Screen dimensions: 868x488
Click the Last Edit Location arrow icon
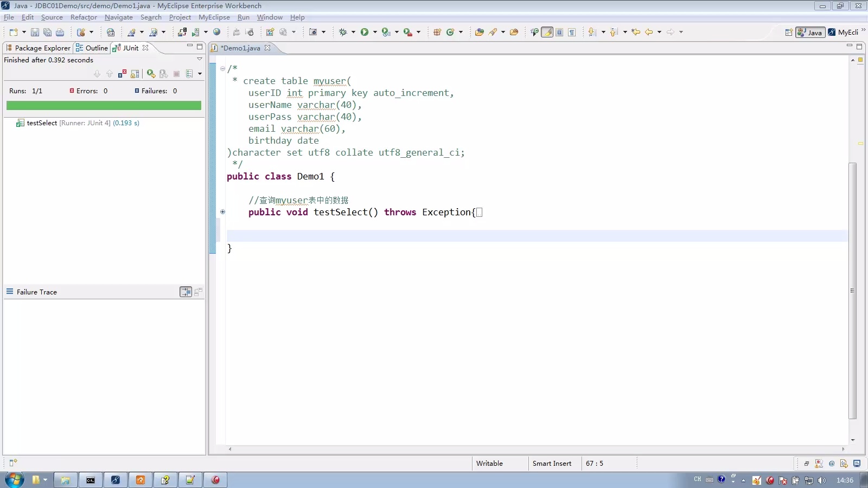coord(636,33)
